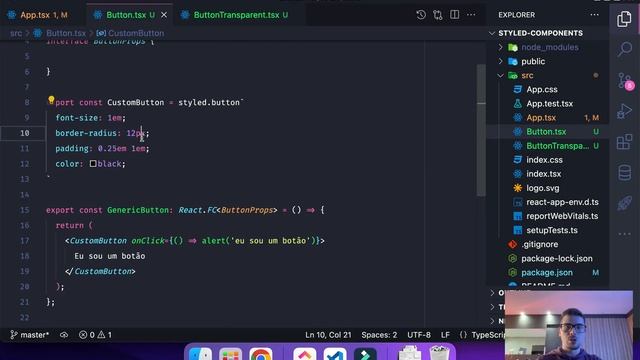Open the file timeline history icon

[421, 15]
